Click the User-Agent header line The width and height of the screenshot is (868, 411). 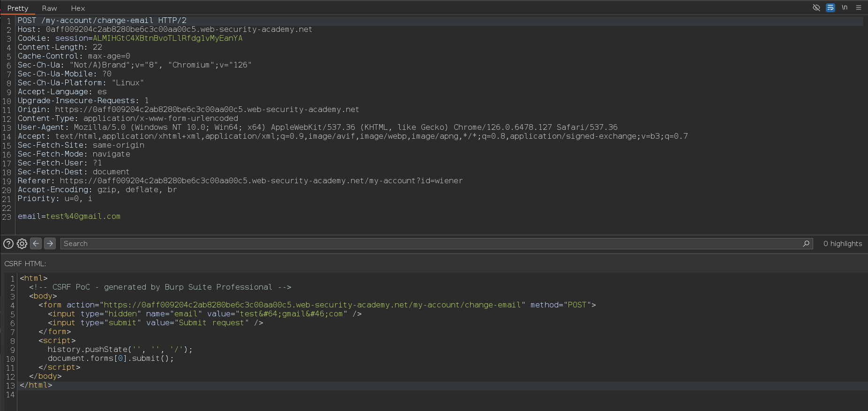(318, 127)
